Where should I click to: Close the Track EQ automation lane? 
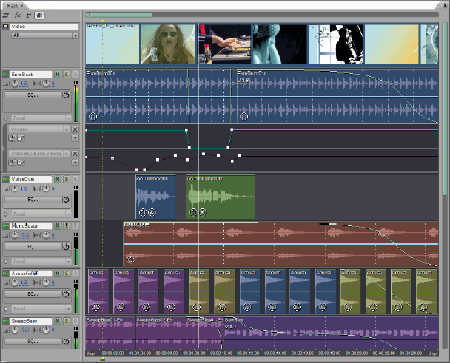click(x=75, y=154)
